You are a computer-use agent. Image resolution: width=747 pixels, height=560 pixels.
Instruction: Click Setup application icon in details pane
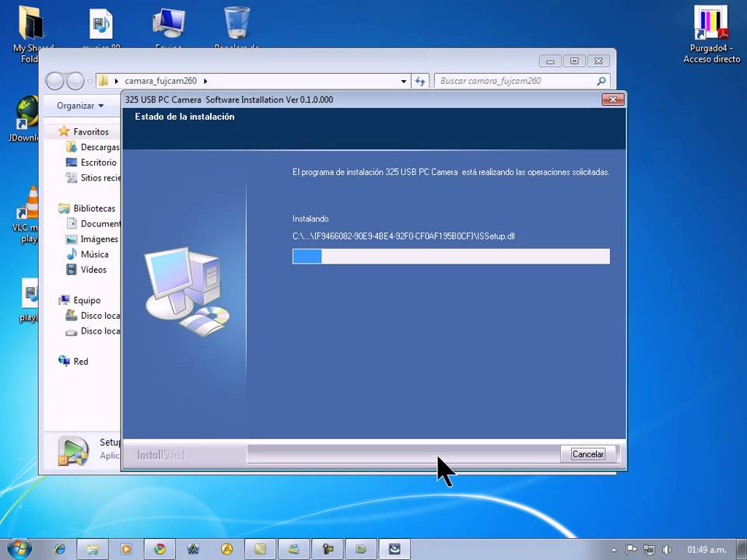click(73, 451)
